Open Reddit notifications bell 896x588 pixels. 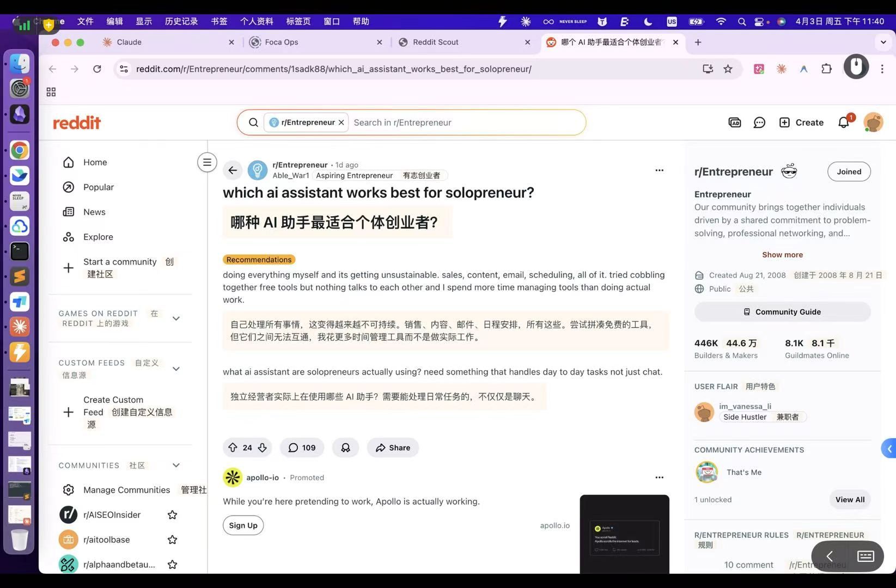[x=844, y=122]
